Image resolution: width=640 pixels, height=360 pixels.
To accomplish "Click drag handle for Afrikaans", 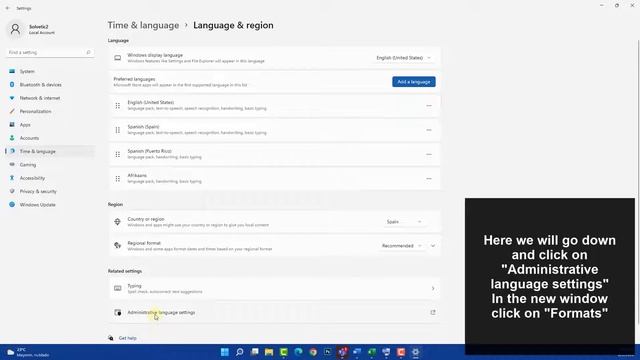I will (118, 179).
